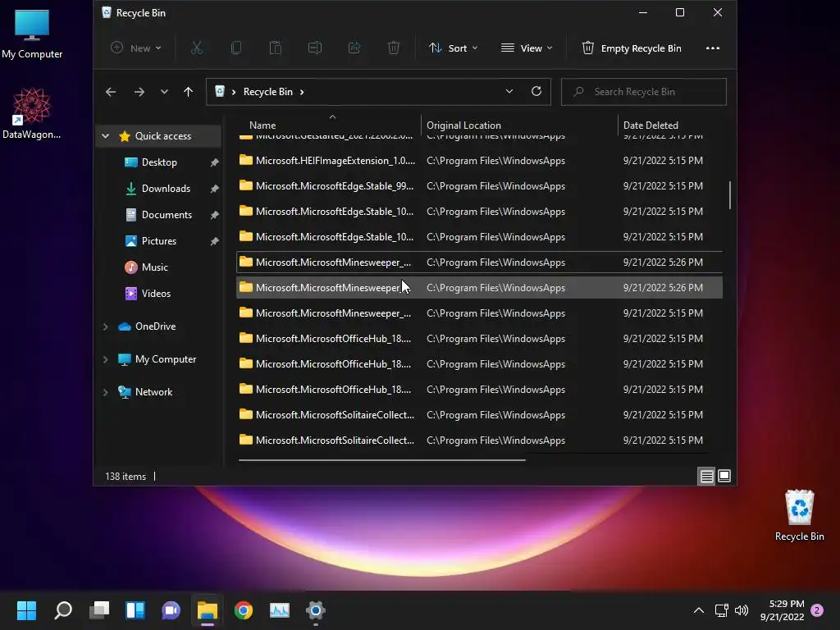Open the Sort dropdown
Screen dimensions: 840x630
[453, 48]
